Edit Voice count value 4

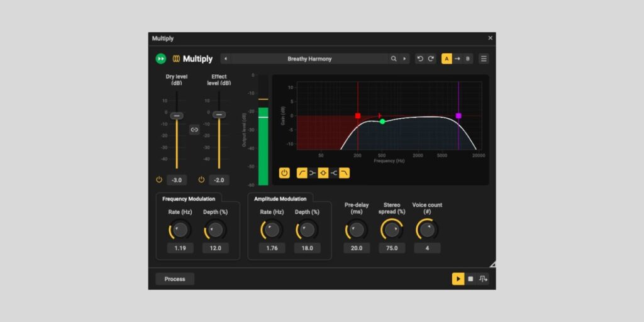point(427,248)
